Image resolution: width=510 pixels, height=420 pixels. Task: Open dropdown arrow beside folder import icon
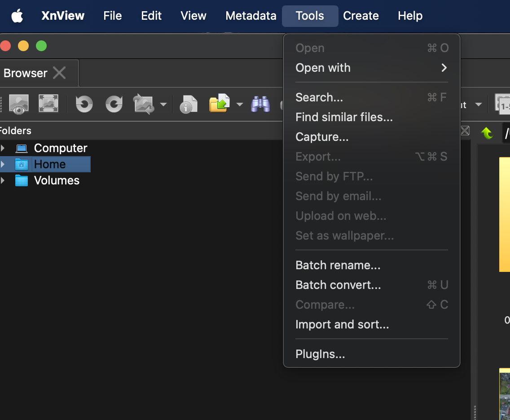point(240,105)
